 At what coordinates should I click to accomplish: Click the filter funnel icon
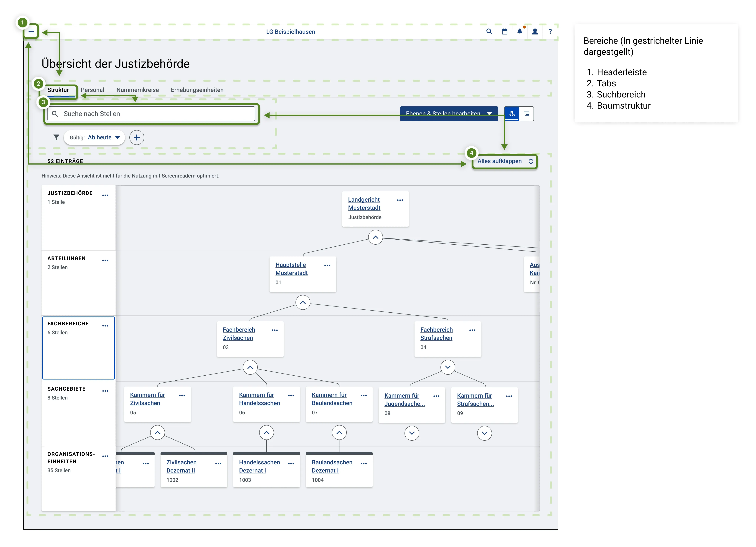(56, 137)
